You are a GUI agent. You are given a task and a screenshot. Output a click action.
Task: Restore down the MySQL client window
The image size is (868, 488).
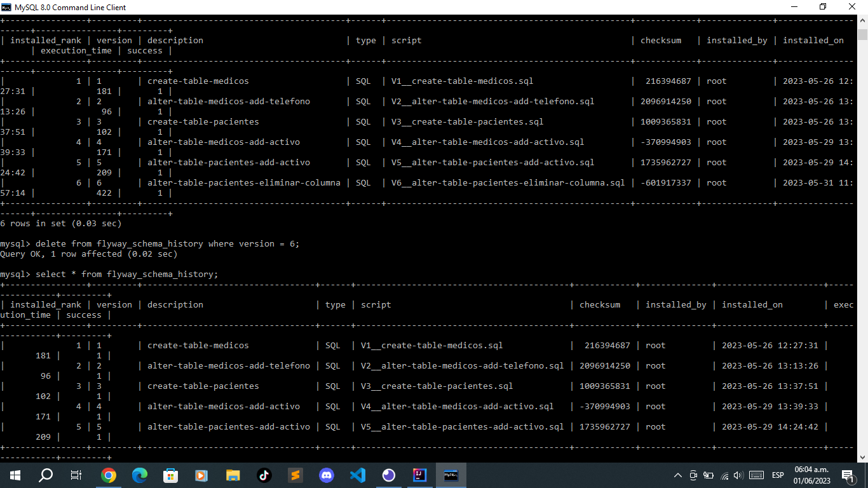click(824, 7)
